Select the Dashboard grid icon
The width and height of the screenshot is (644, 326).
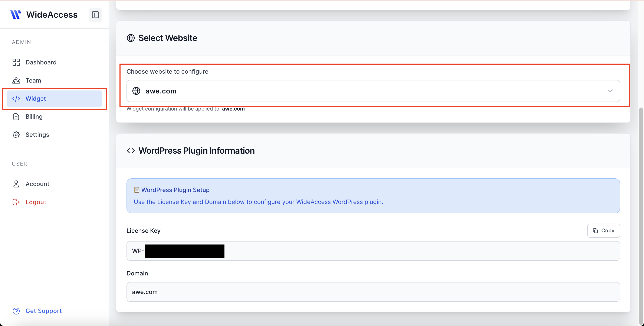pos(16,62)
